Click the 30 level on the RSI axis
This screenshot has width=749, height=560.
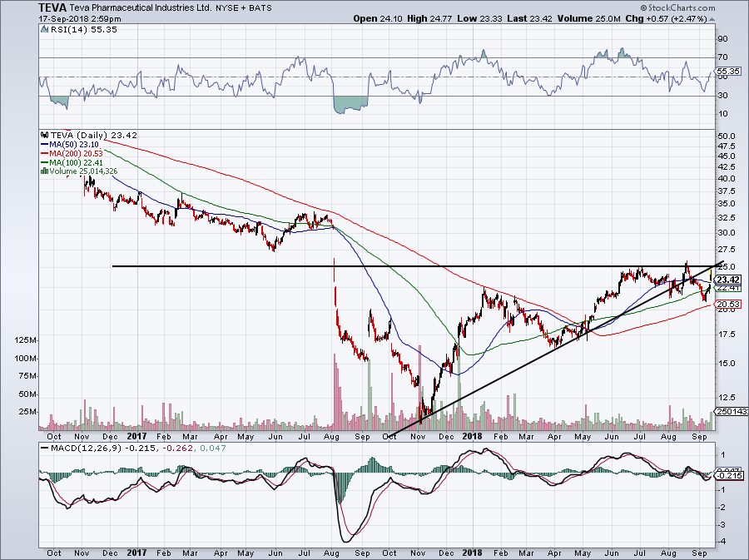click(722, 96)
